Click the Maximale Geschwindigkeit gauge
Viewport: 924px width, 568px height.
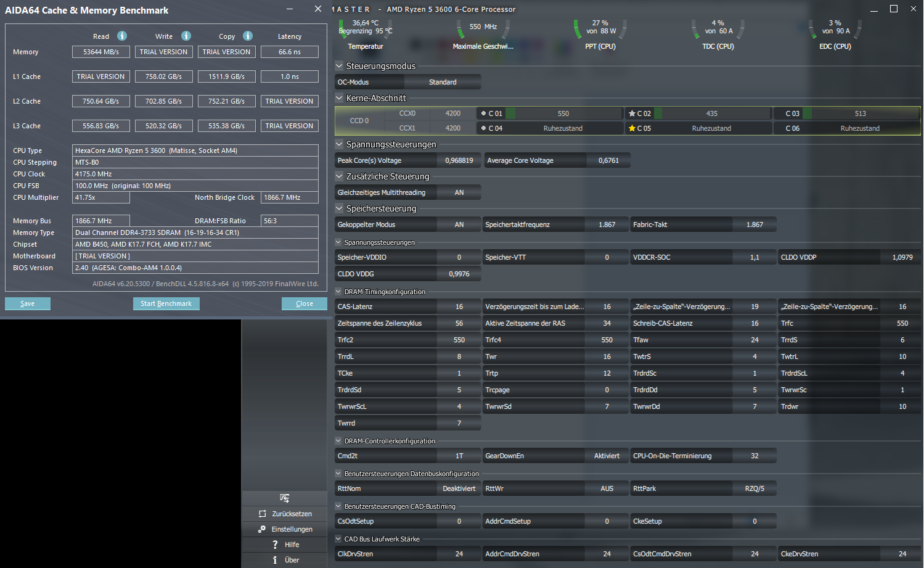[483, 35]
